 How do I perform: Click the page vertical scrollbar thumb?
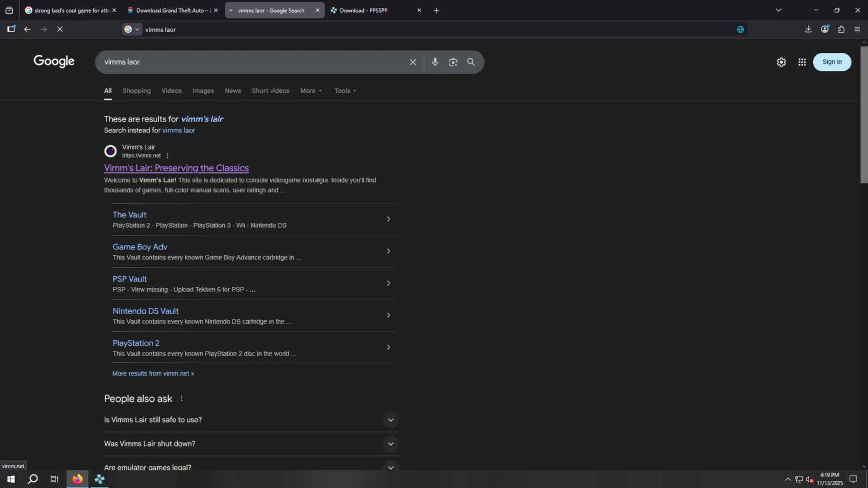864,113
